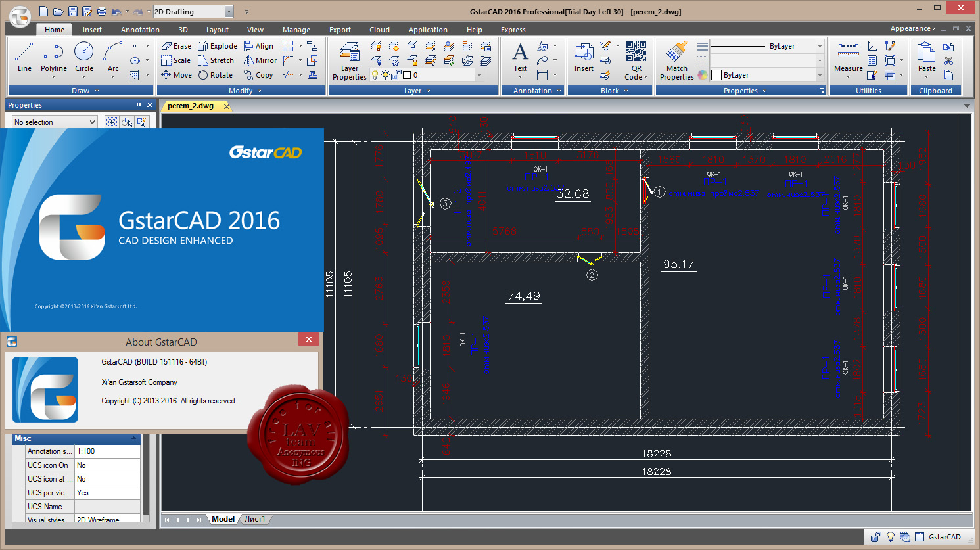Click layer 0 color swatch square
This screenshot has width=980, height=550.
coord(407,75)
